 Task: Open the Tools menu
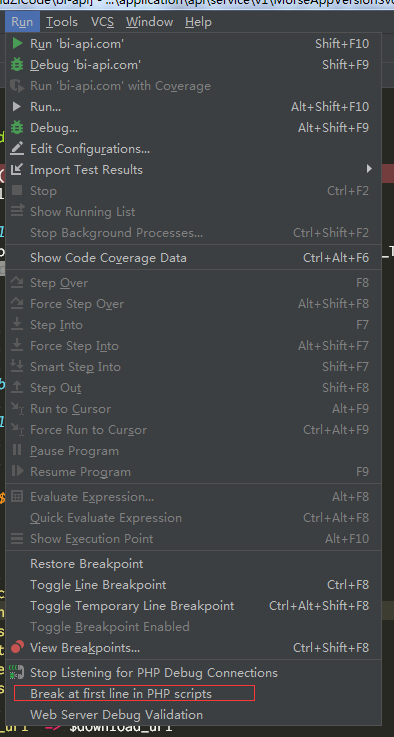[x=62, y=22]
